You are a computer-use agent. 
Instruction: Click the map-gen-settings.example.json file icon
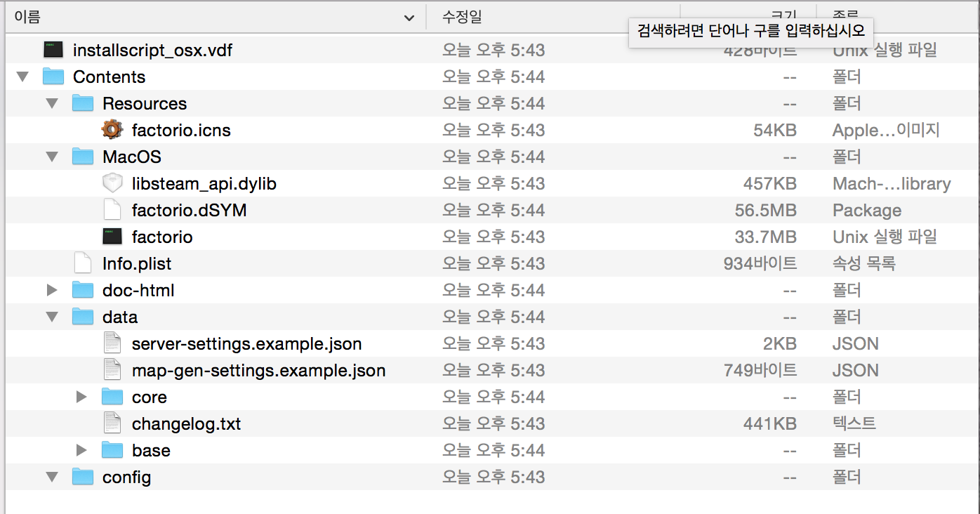click(112, 370)
